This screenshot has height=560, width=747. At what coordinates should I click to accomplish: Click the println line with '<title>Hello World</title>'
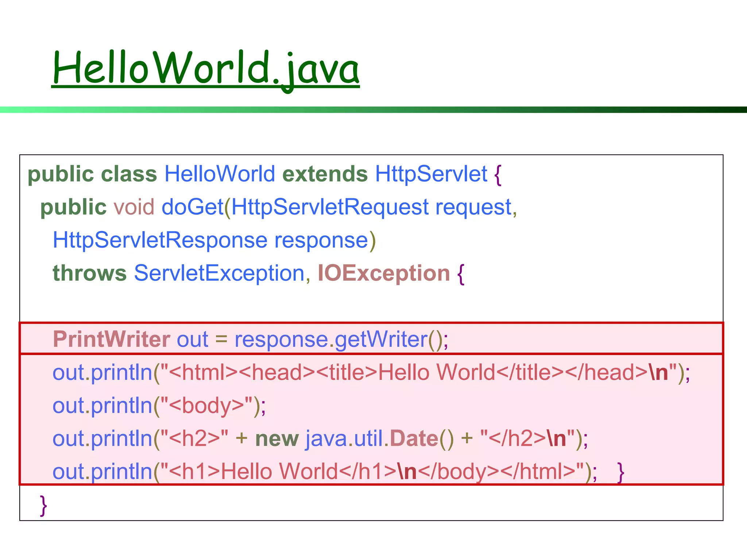tap(371, 373)
